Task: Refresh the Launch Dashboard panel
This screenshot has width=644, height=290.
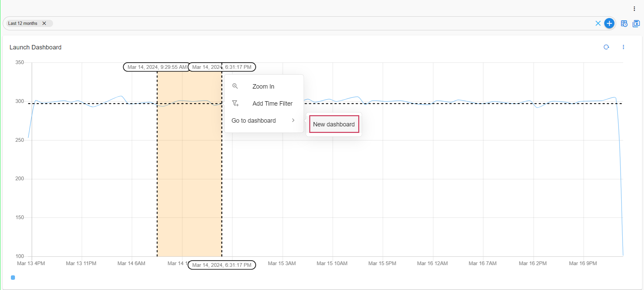Action: (606, 47)
